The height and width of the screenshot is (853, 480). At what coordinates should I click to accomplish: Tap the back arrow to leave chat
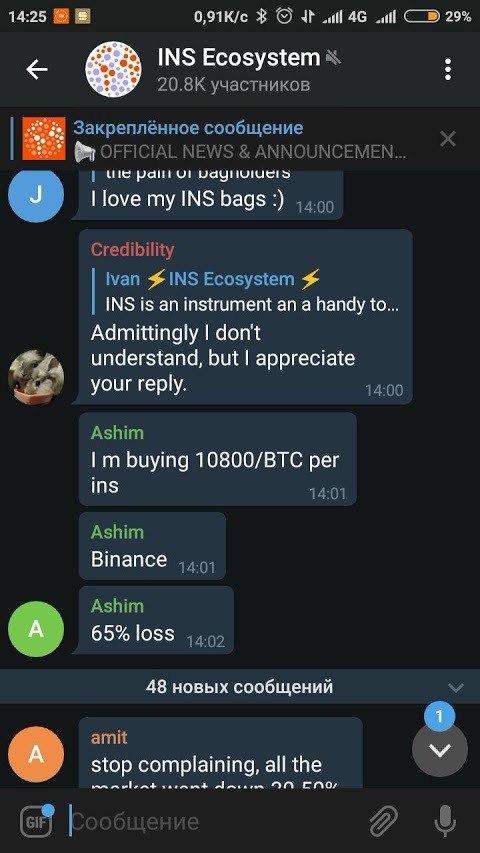point(36,70)
